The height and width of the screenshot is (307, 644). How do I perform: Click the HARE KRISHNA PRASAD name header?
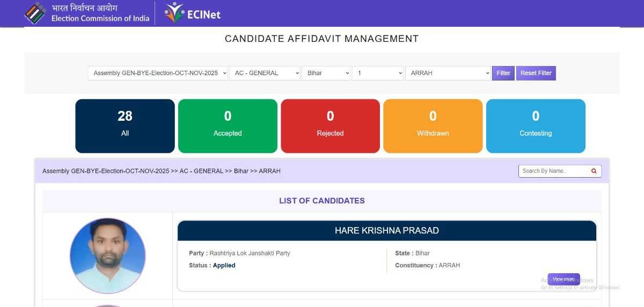pos(386,231)
